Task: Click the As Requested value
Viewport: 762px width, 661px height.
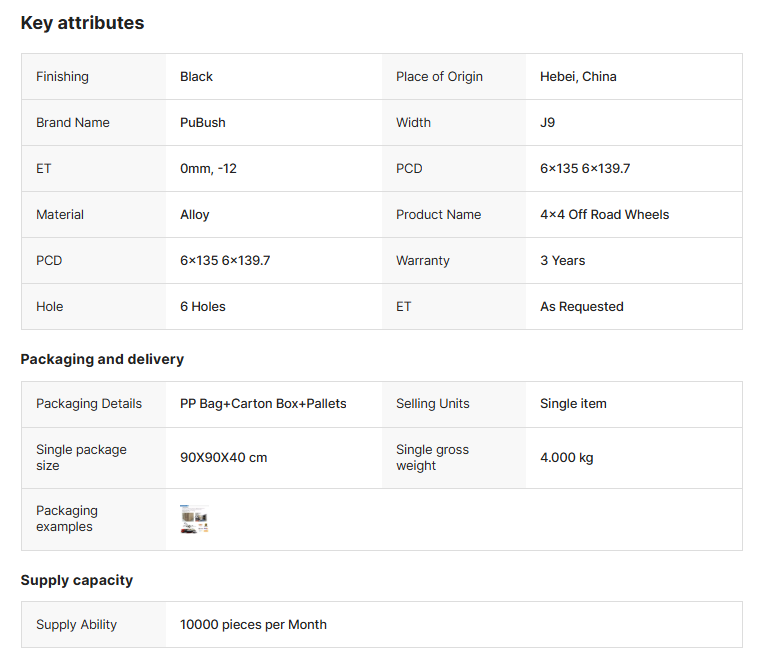Action: (x=581, y=307)
